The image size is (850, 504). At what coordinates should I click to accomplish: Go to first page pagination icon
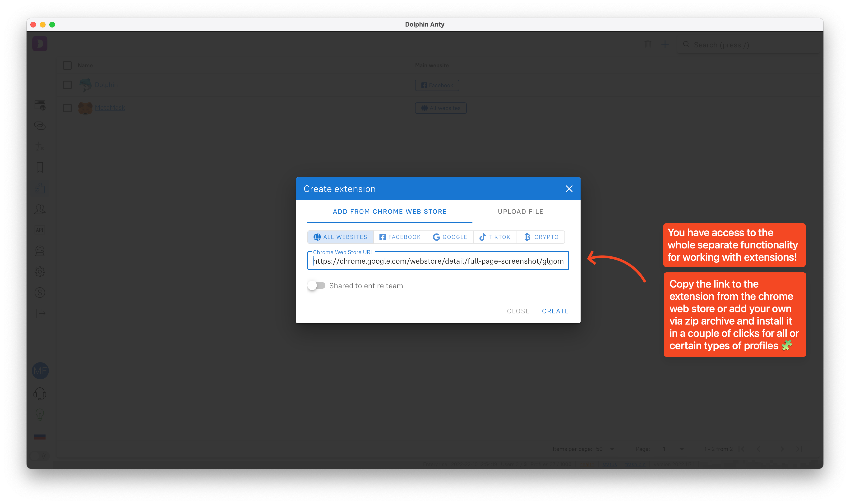(x=742, y=449)
